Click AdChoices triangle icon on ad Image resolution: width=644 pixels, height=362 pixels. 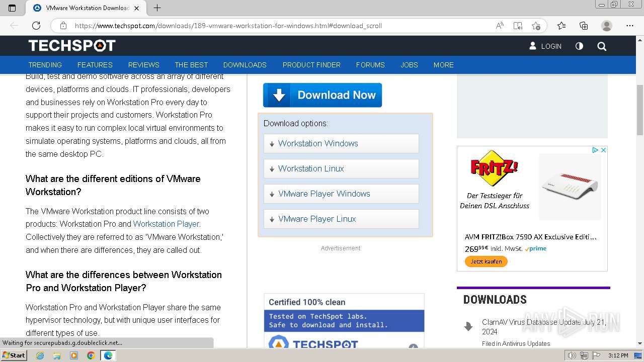point(595,150)
